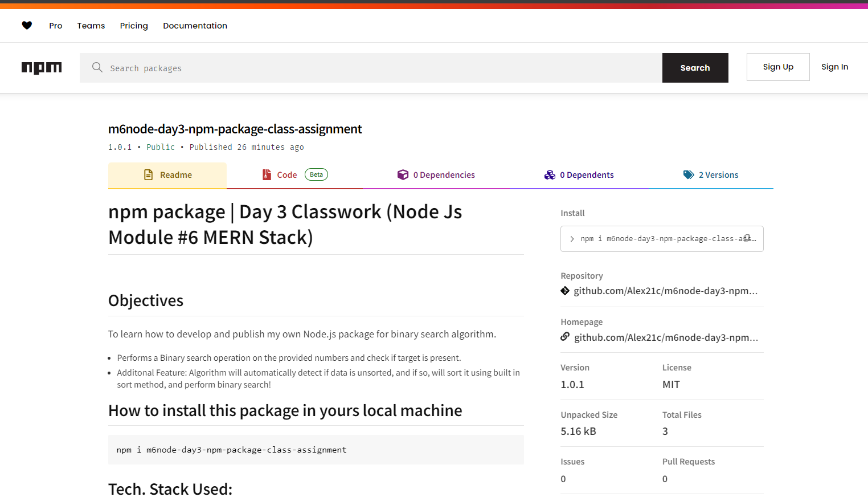
Task: Click the Dependents cubes icon
Action: (550, 175)
